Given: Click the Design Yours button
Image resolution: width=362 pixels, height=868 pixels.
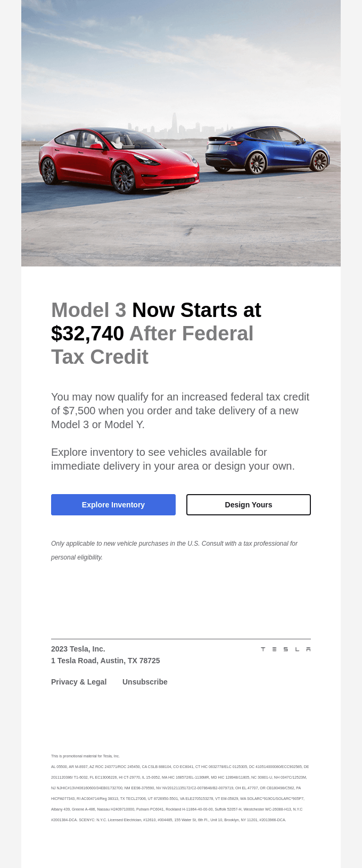Looking at the screenshot, I should point(248,504).
